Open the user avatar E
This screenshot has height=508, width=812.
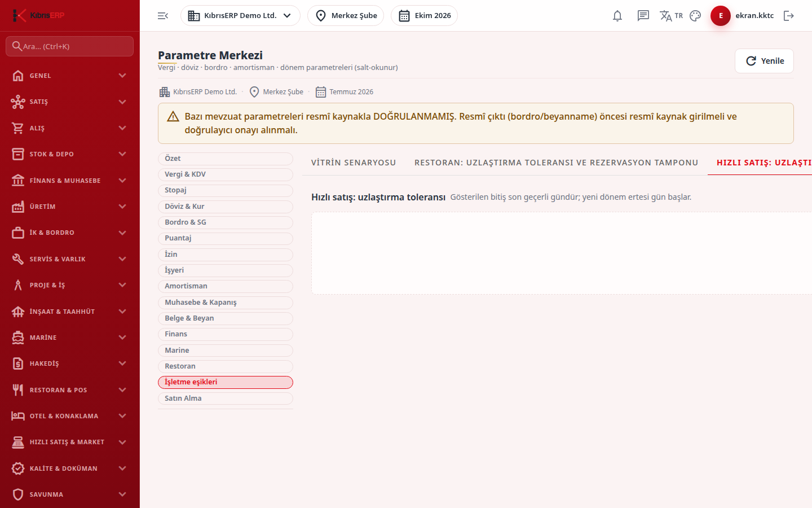point(721,16)
